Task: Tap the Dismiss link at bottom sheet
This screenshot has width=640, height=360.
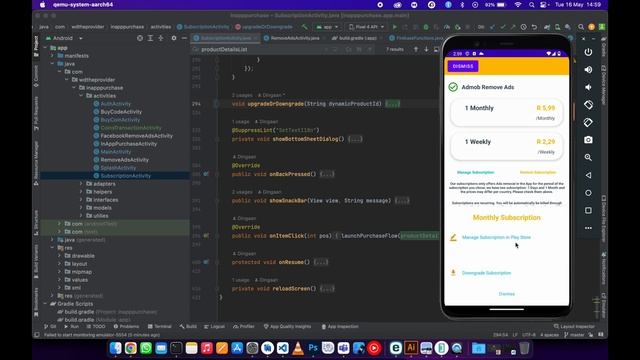Action: click(507, 294)
